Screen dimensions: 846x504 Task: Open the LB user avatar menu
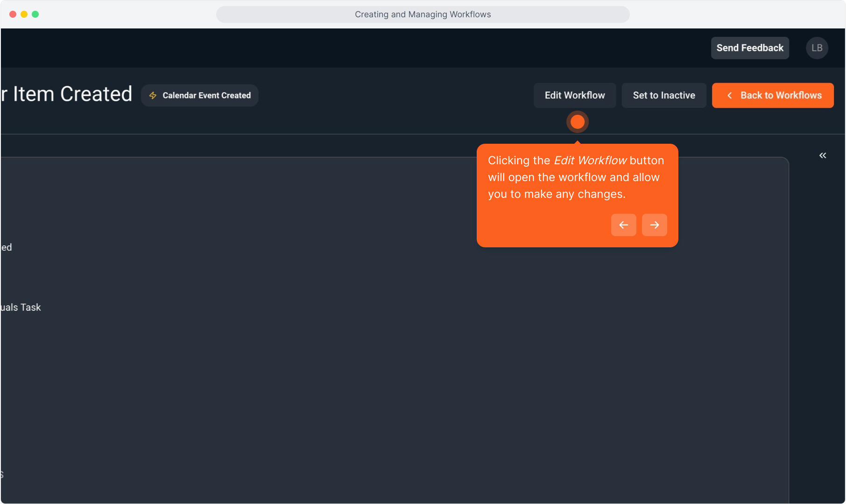pos(817,48)
